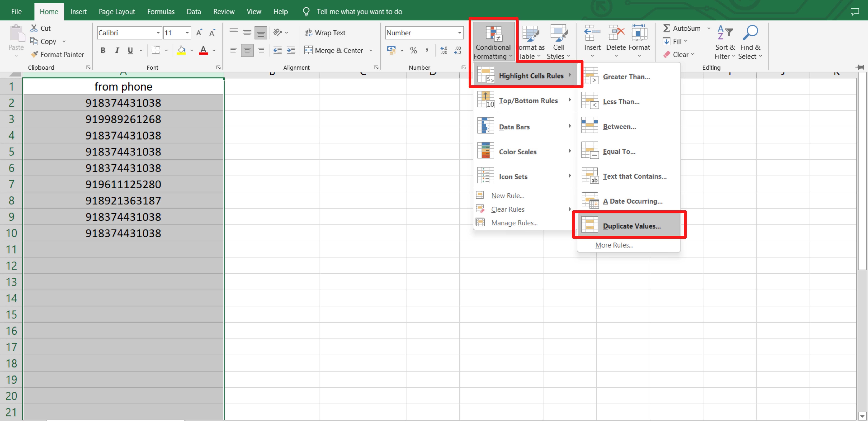Toggle Italic formatting
This screenshot has width=868, height=424.
[117, 51]
